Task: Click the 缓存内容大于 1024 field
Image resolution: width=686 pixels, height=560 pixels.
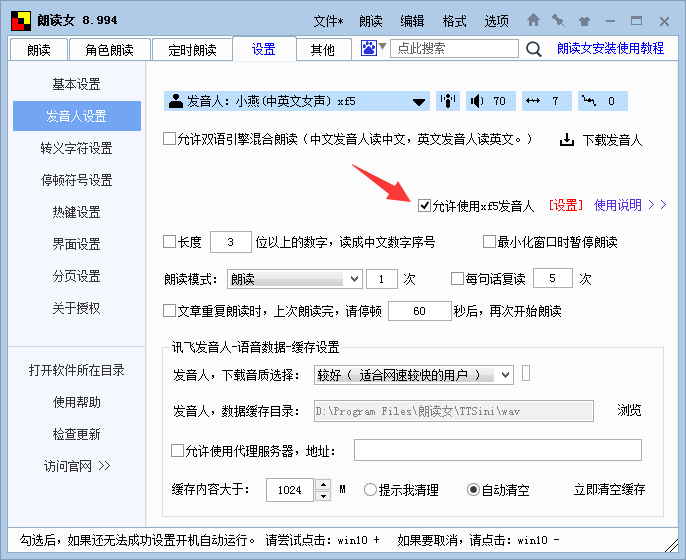Action: click(x=290, y=490)
